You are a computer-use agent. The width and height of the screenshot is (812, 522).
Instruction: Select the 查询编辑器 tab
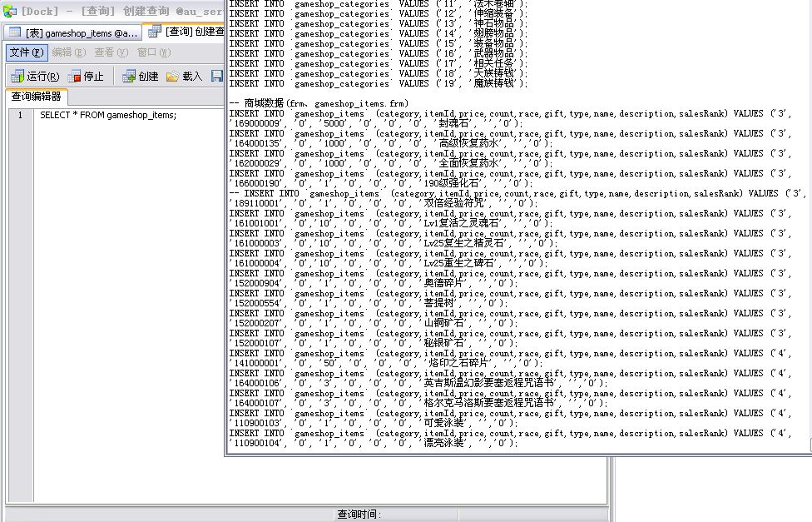[x=36, y=97]
